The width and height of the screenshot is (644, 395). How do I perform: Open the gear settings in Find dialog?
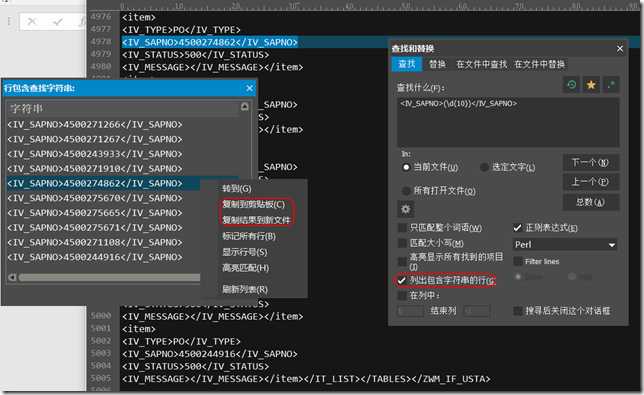point(405,209)
